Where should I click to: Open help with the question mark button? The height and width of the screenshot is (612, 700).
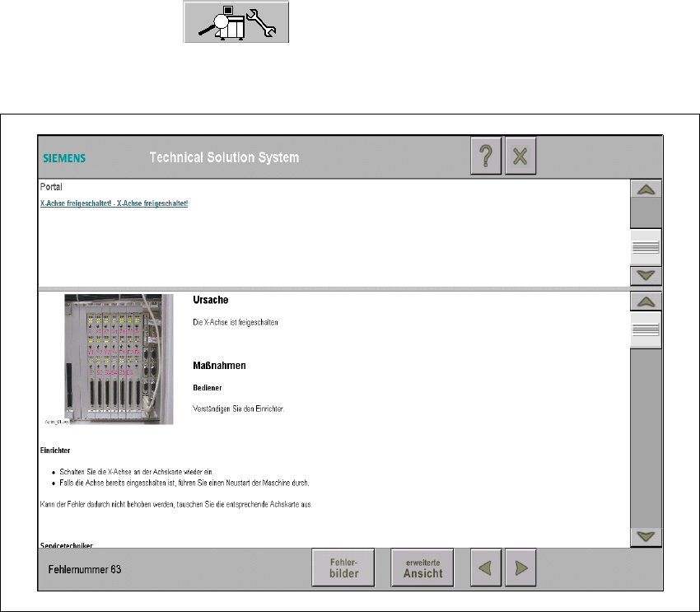(x=486, y=156)
